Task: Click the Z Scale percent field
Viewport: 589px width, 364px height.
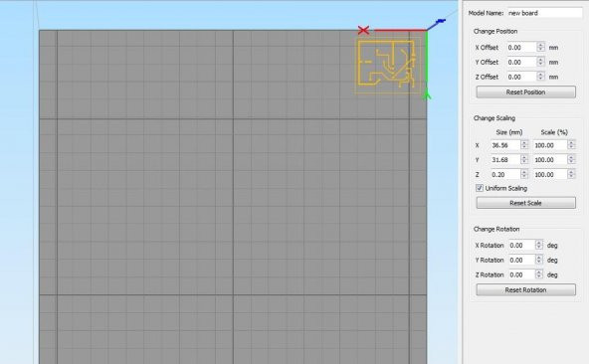Action: click(x=550, y=174)
